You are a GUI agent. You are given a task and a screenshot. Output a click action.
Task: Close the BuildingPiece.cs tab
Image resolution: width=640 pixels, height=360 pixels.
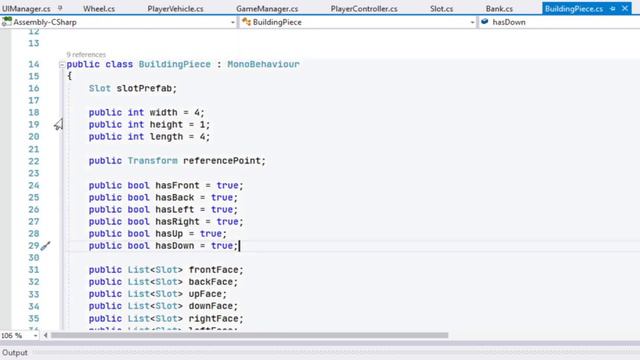tap(625, 8)
